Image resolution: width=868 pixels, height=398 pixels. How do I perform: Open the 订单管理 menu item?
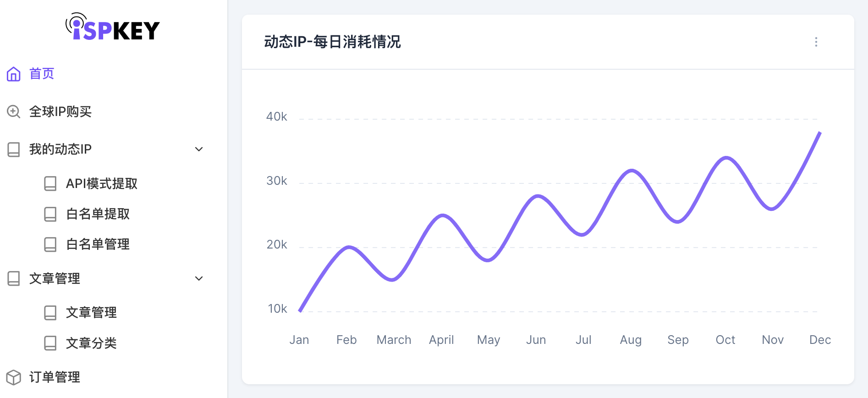click(55, 377)
